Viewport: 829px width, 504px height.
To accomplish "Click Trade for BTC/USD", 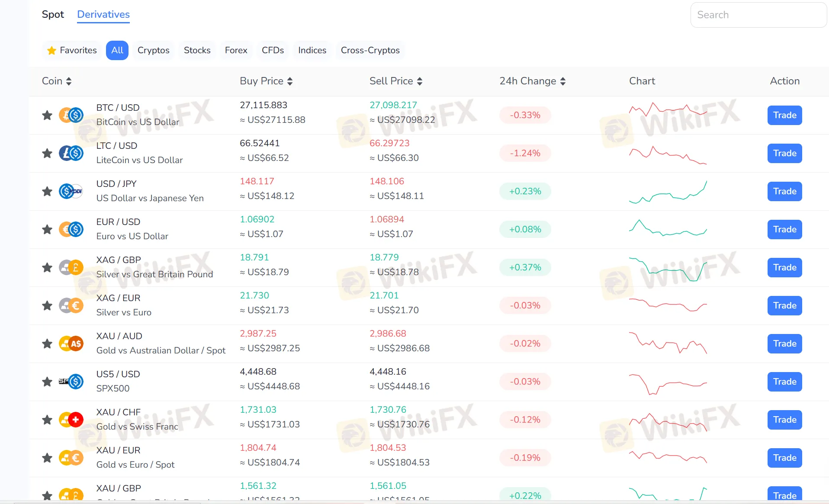I will [784, 115].
